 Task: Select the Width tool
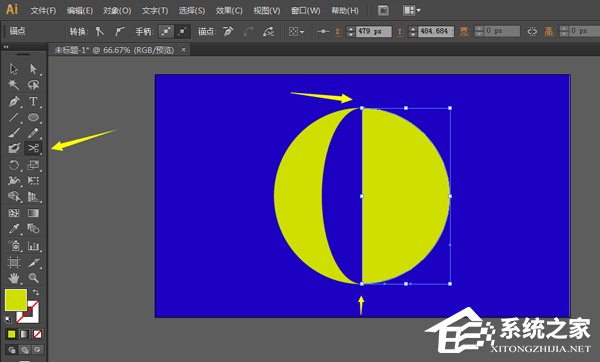pos(14,181)
